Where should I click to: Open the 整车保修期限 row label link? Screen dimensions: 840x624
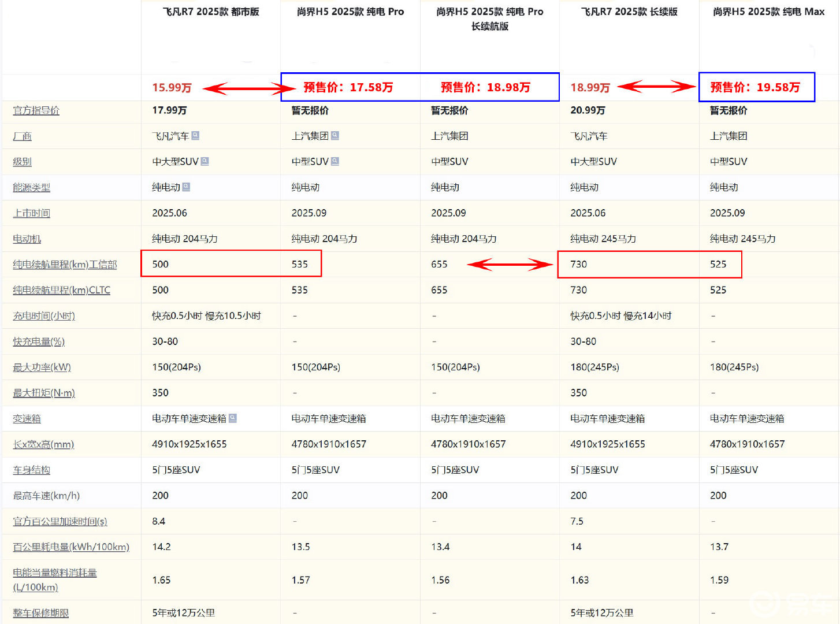click(40, 613)
